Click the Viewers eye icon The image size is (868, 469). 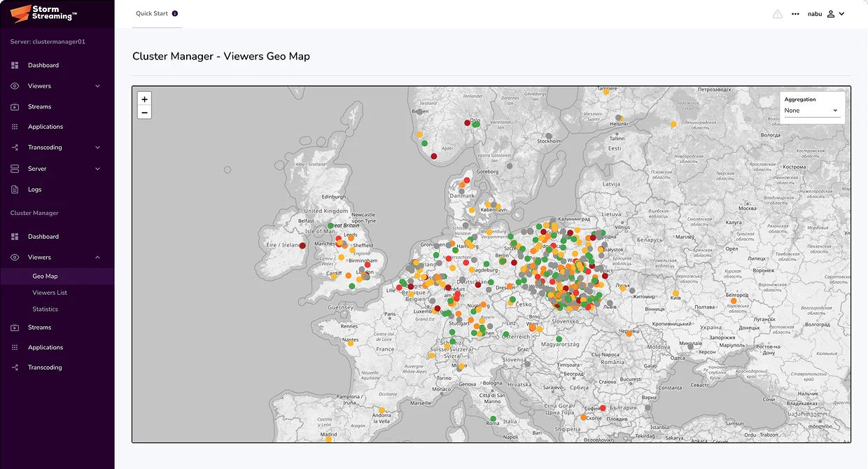pos(15,85)
